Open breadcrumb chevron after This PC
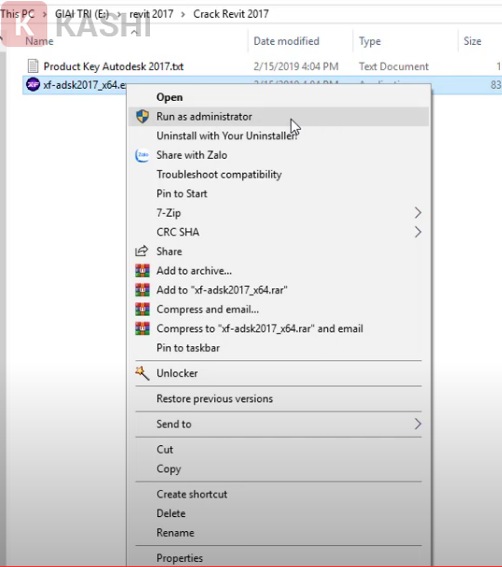502x567 pixels. coord(45,14)
